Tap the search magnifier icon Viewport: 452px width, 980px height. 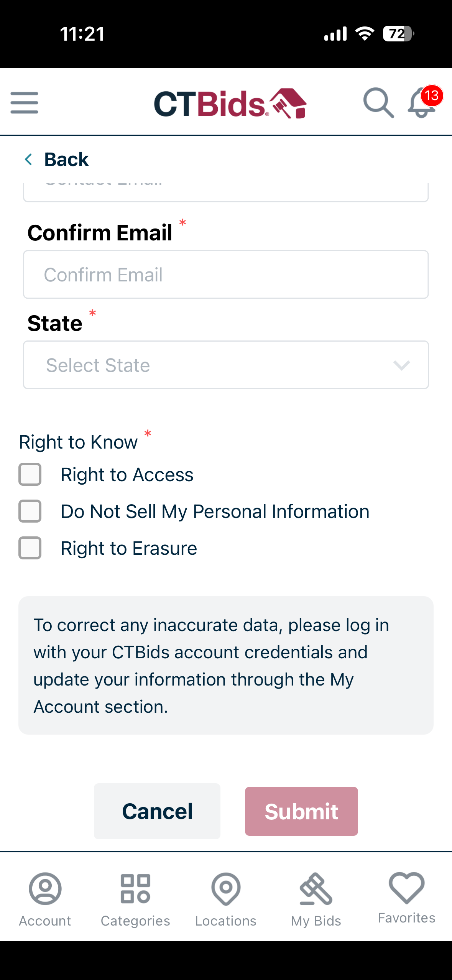click(378, 103)
